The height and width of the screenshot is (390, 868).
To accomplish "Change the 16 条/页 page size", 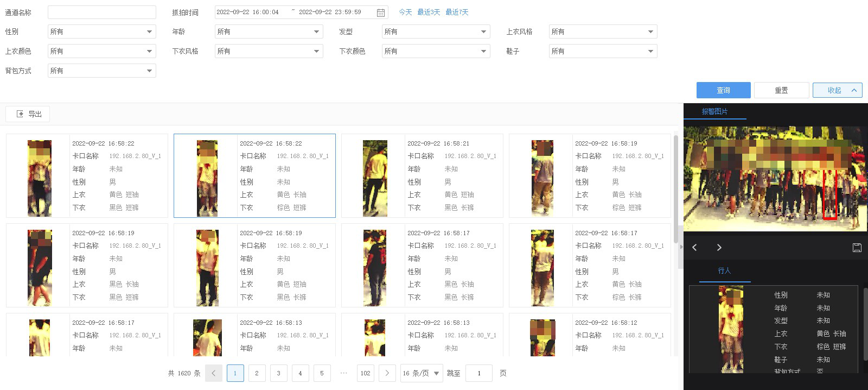I will [x=422, y=373].
